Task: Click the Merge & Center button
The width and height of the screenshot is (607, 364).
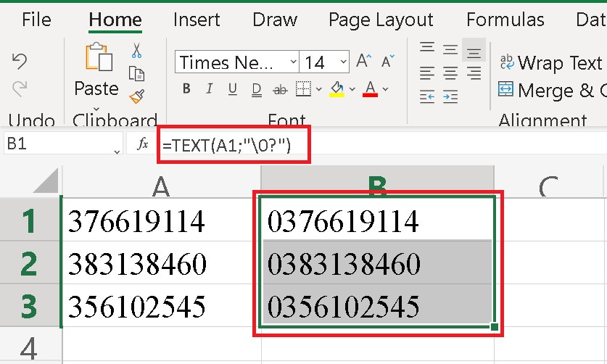Action: click(553, 91)
